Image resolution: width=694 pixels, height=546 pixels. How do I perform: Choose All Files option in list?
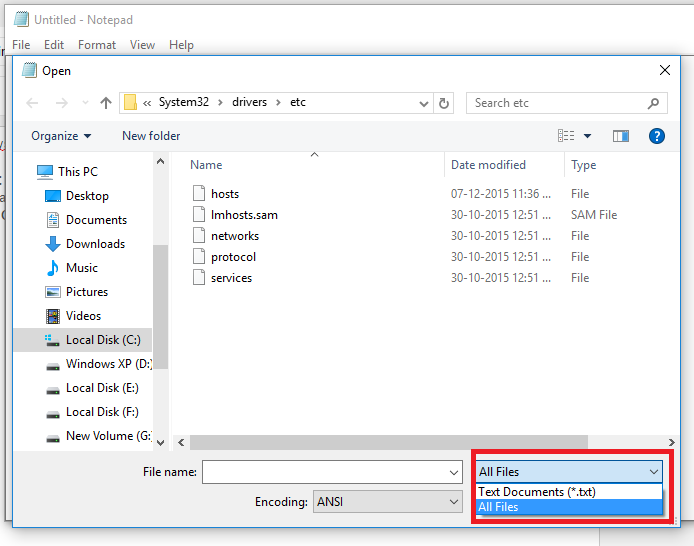click(x=569, y=507)
